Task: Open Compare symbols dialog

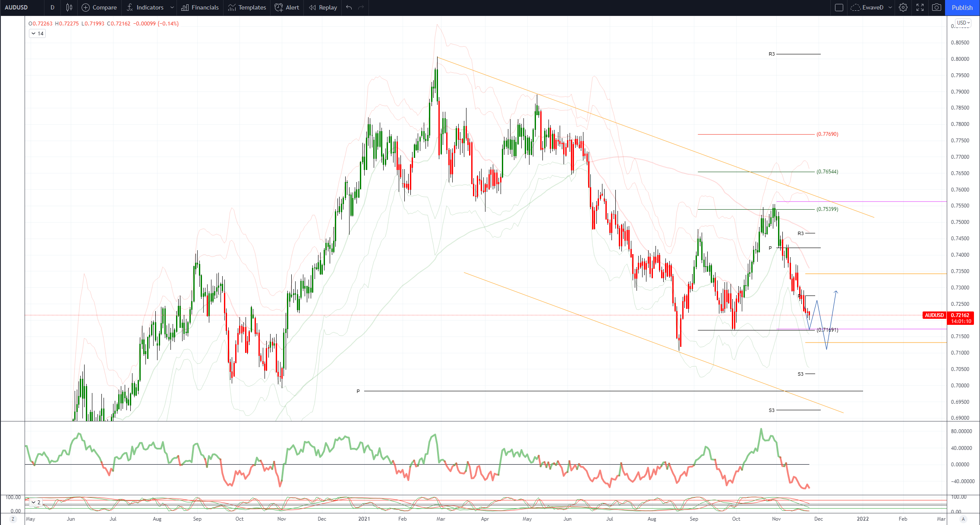Action: [99, 7]
